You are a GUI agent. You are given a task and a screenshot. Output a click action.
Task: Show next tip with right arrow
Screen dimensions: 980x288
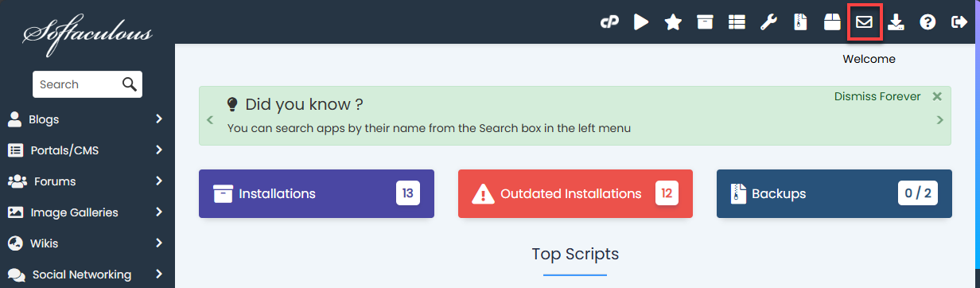(940, 120)
